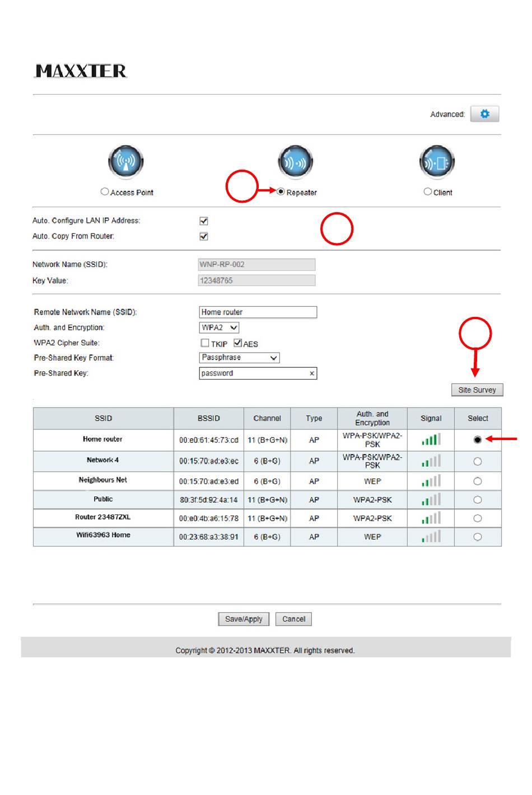This screenshot has width=532, height=795.
Task: Click WEP encryption cell for Neighbours Net
Action: tap(372, 481)
